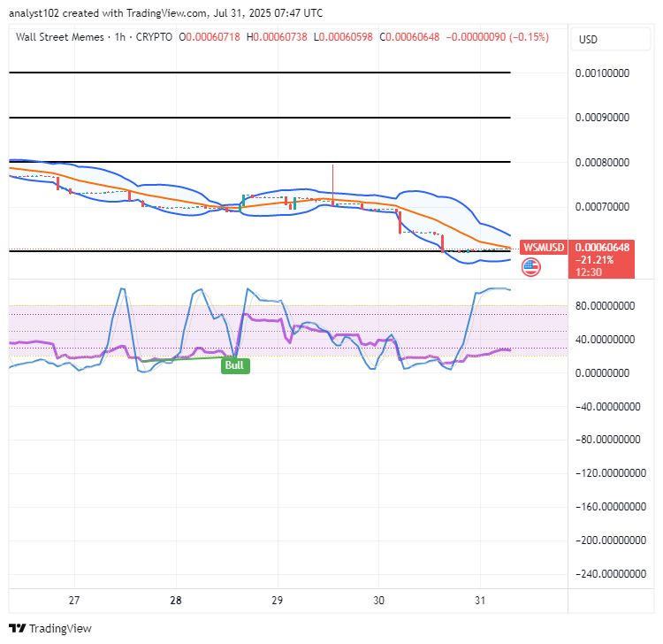Click the 0.00090000 price axis label

click(x=602, y=118)
